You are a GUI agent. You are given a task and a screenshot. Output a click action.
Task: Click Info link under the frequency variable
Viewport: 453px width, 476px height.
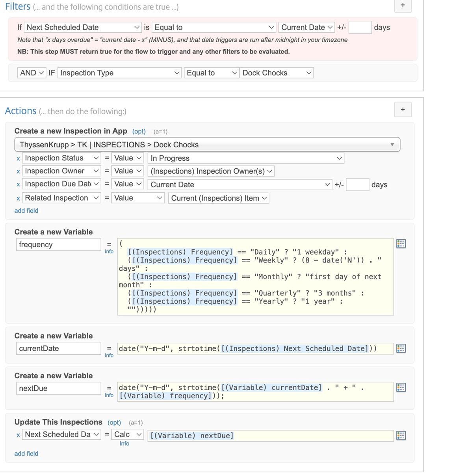tap(109, 252)
